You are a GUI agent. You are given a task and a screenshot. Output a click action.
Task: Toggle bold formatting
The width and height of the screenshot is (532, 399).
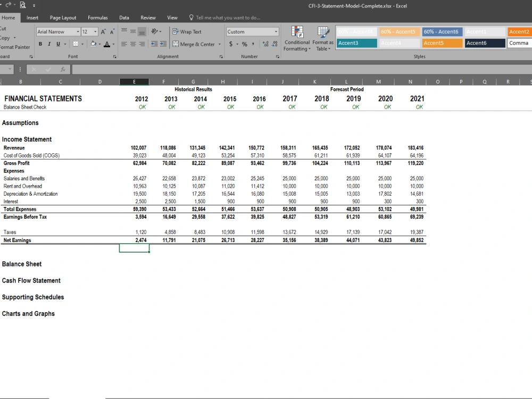pyautogui.click(x=40, y=44)
